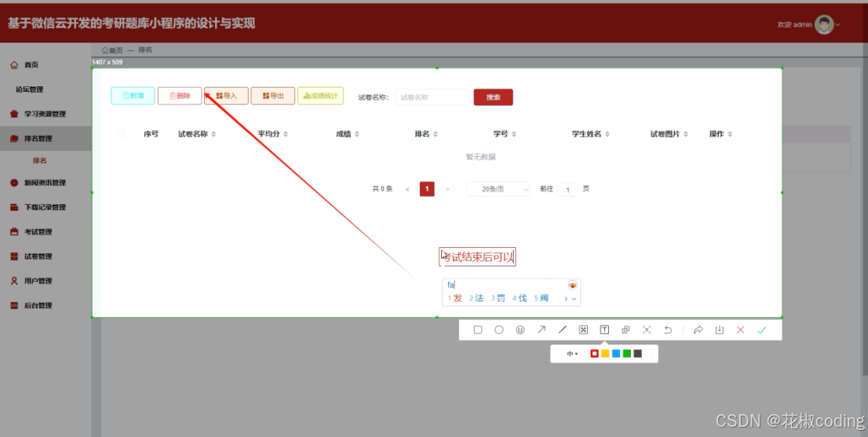Select the ellipse annotation tool
Image resolution: width=868 pixels, height=437 pixels.
pyautogui.click(x=499, y=330)
